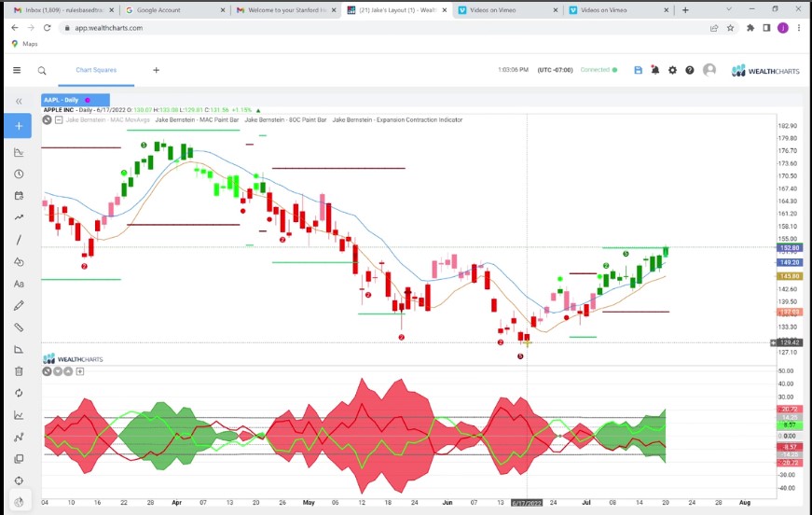Select the crosshair target tool
Image resolution: width=812 pixels, height=515 pixels.
pos(19,480)
